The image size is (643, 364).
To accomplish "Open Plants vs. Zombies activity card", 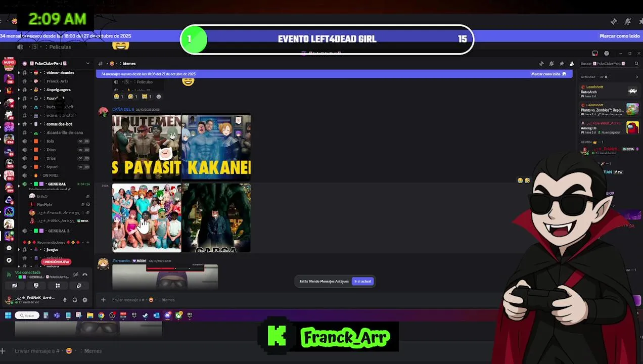I will (609, 110).
